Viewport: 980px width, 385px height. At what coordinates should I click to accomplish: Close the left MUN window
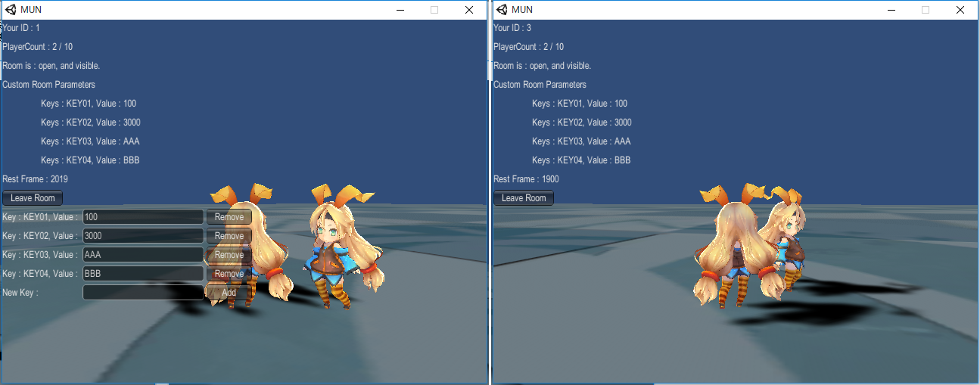(x=469, y=10)
